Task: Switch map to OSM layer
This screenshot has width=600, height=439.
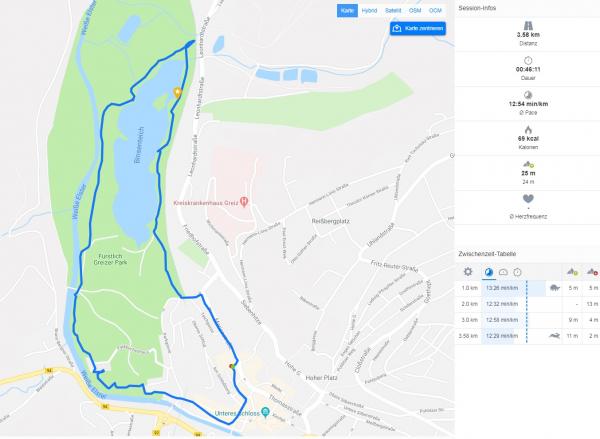Action: [415, 11]
